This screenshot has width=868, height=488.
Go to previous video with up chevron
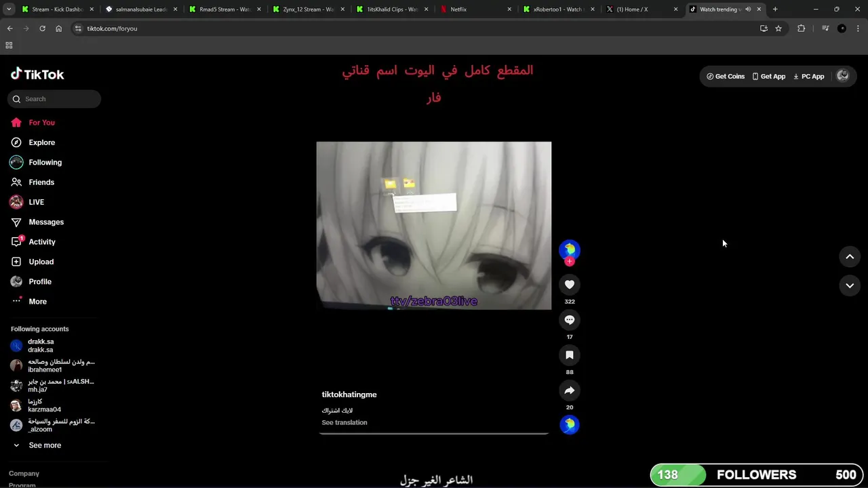850,257
